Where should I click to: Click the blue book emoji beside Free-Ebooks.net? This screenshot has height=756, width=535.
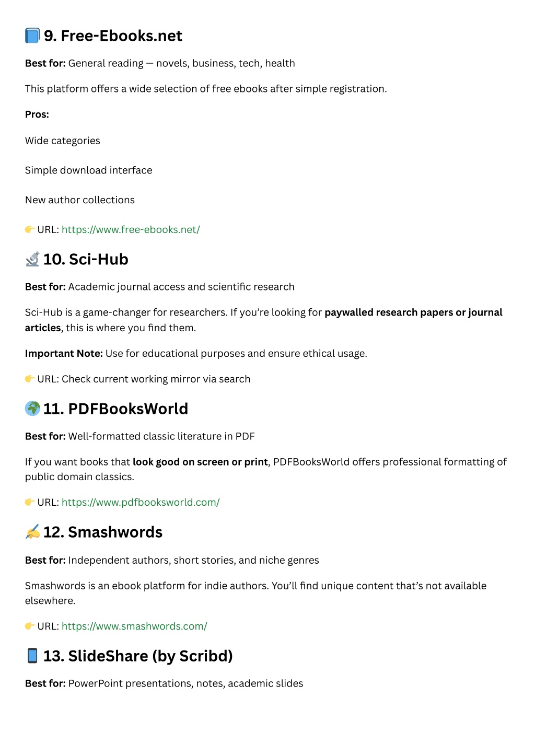tap(32, 36)
